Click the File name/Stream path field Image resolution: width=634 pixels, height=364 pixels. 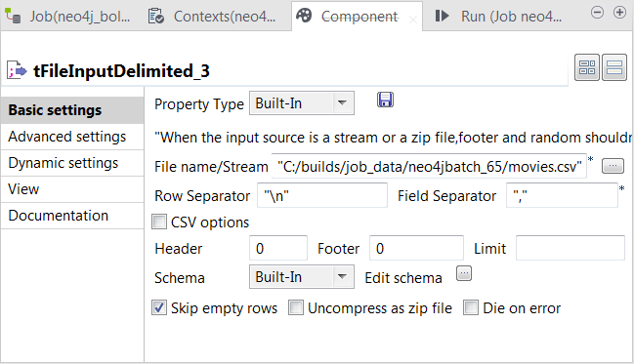point(429,166)
